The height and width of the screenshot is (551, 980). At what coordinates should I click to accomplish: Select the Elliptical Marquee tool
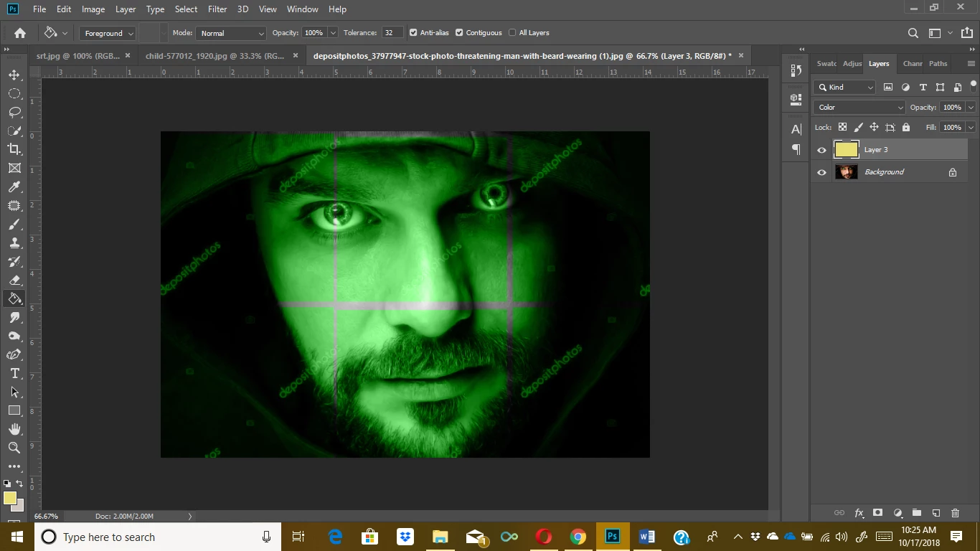click(x=14, y=93)
